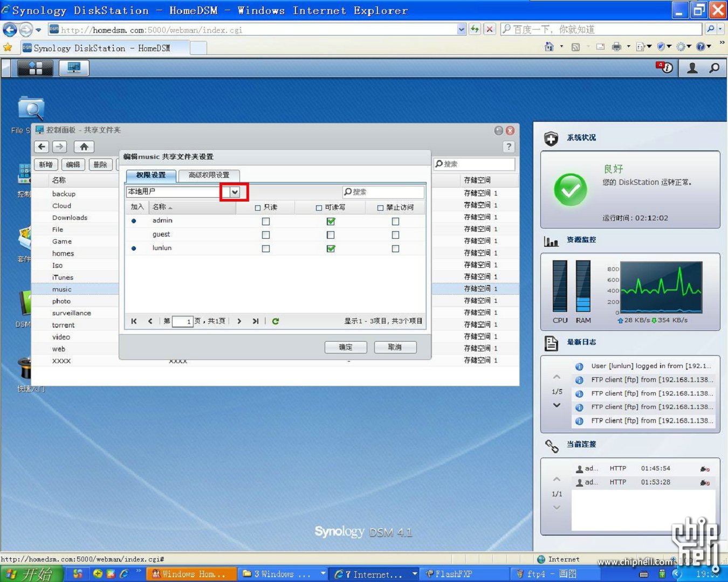The width and height of the screenshot is (728, 582).
Task: Click 确定 to confirm folder settings
Action: pyautogui.click(x=346, y=347)
